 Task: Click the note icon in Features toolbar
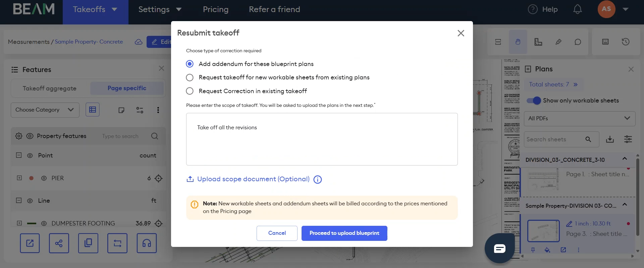point(121,110)
